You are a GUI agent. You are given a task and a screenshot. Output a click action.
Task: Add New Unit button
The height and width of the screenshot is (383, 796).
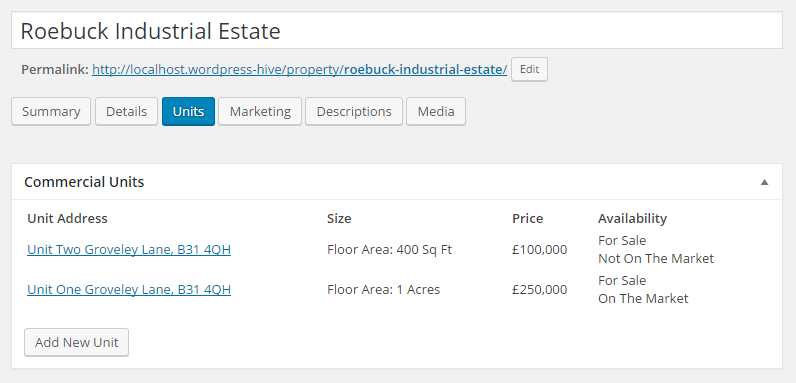tap(76, 342)
